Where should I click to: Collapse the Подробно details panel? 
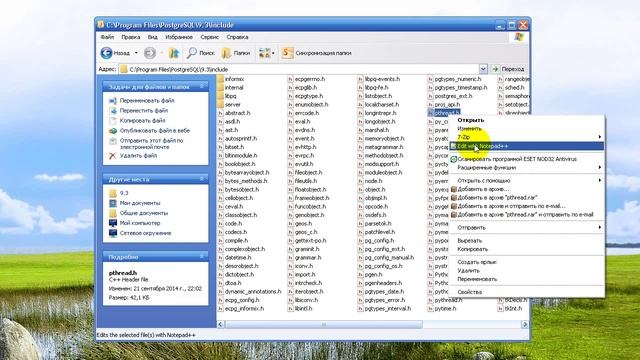pyautogui.click(x=202, y=256)
